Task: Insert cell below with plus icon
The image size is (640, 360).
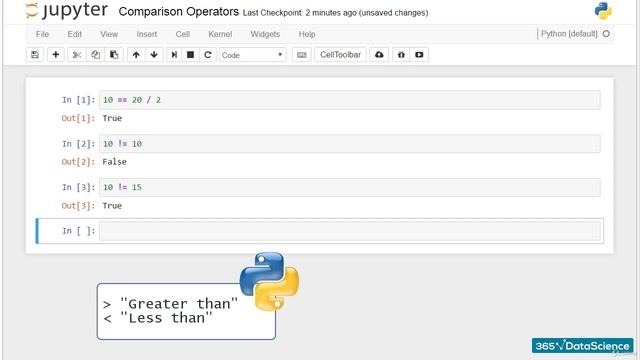Action: [56, 55]
